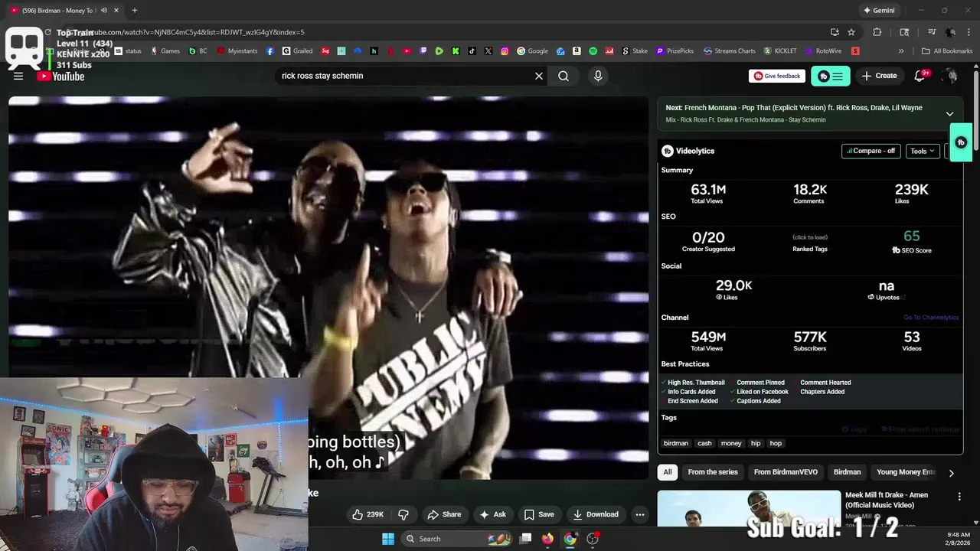
Task: Open the Ask AI assistant button
Action: coord(492,514)
